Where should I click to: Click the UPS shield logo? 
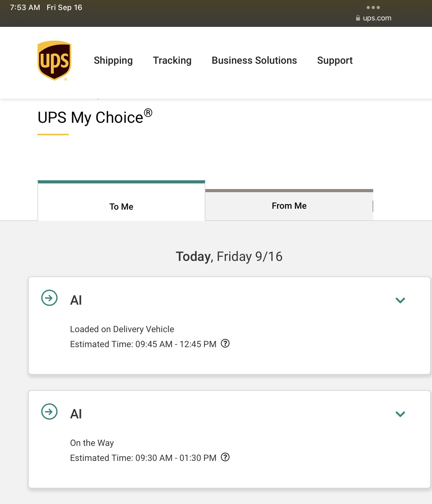point(54,61)
